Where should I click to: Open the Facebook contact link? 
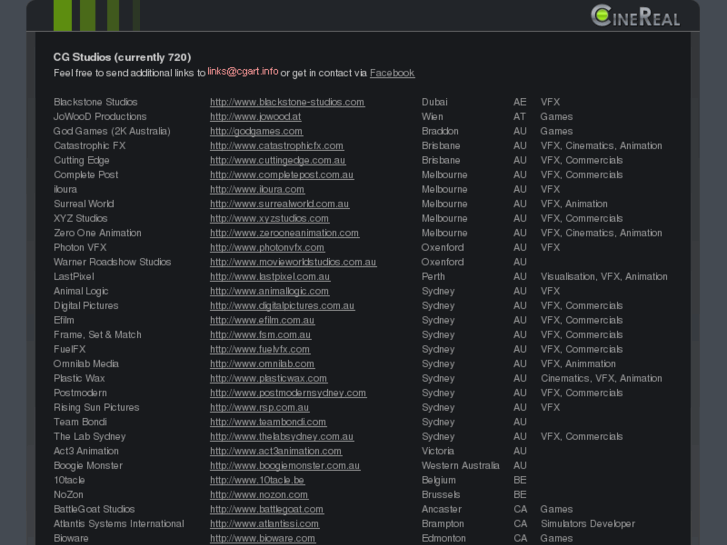392,73
